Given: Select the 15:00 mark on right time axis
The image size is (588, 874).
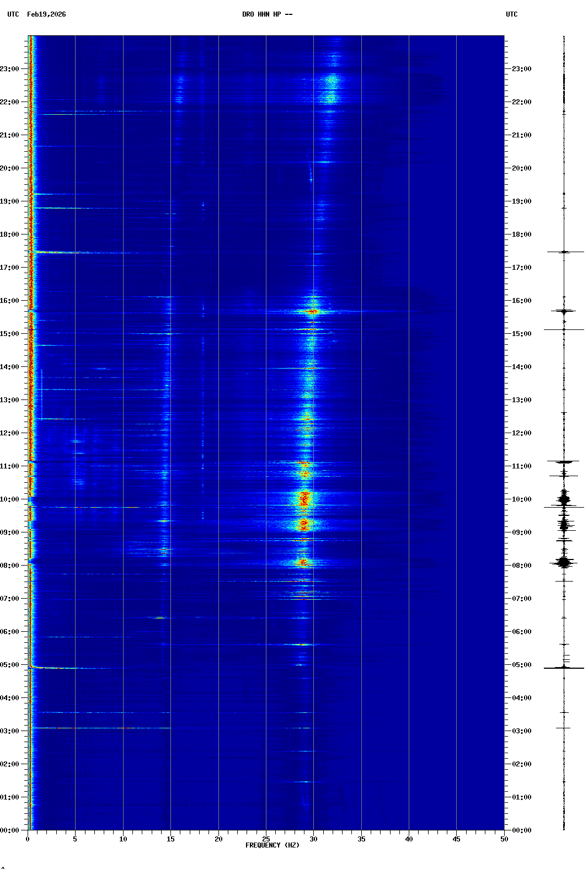Looking at the screenshot, I should 521,334.
